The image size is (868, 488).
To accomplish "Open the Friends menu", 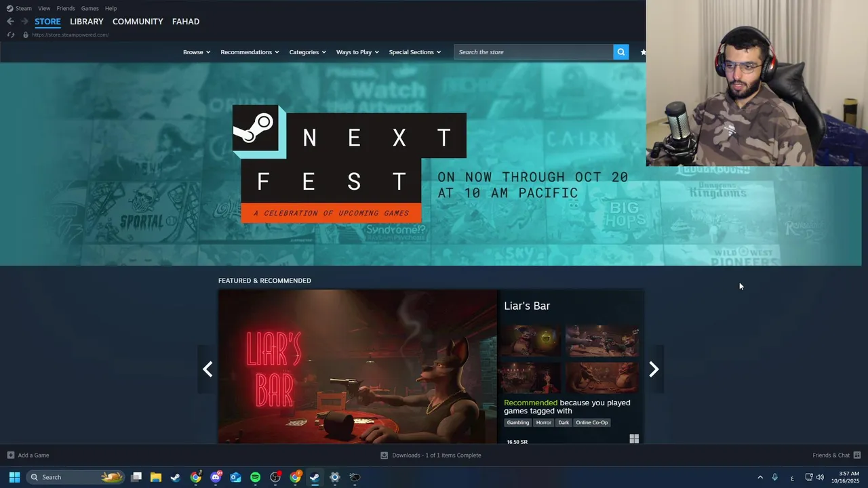I will (x=66, y=8).
